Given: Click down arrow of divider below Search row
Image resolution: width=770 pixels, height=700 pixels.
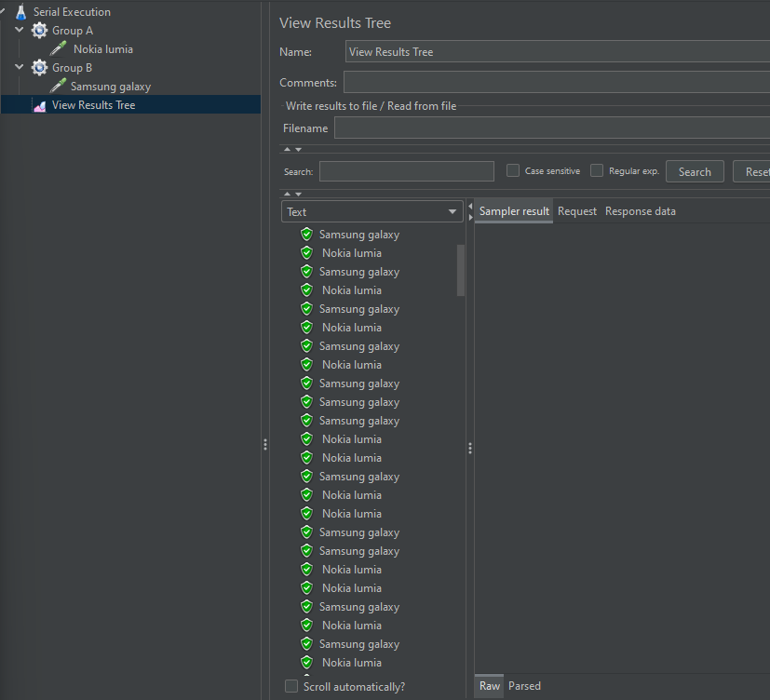Looking at the screenshot, I should point(298,194).
